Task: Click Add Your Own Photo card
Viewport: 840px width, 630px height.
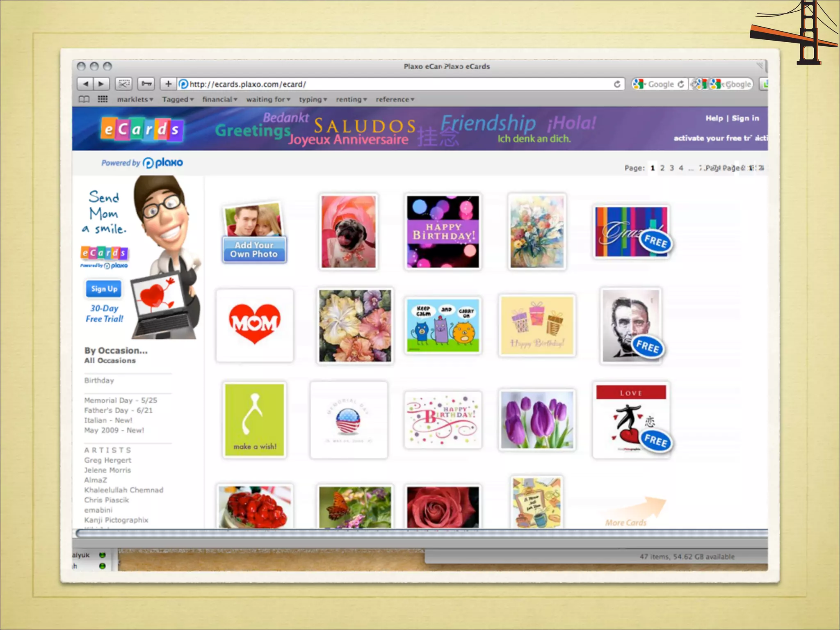Action: (x=254, y=232)
